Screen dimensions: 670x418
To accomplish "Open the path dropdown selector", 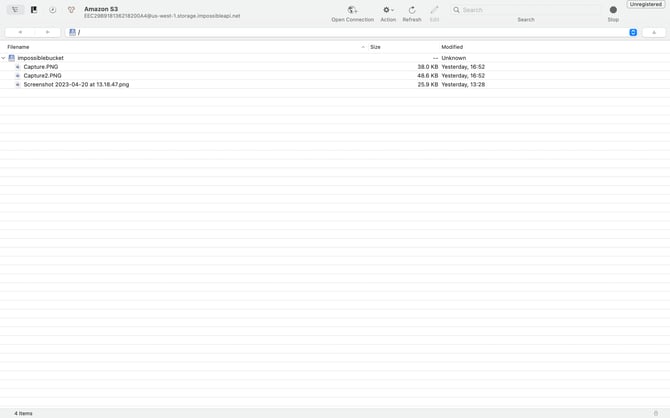I will (x=633, y=32).
